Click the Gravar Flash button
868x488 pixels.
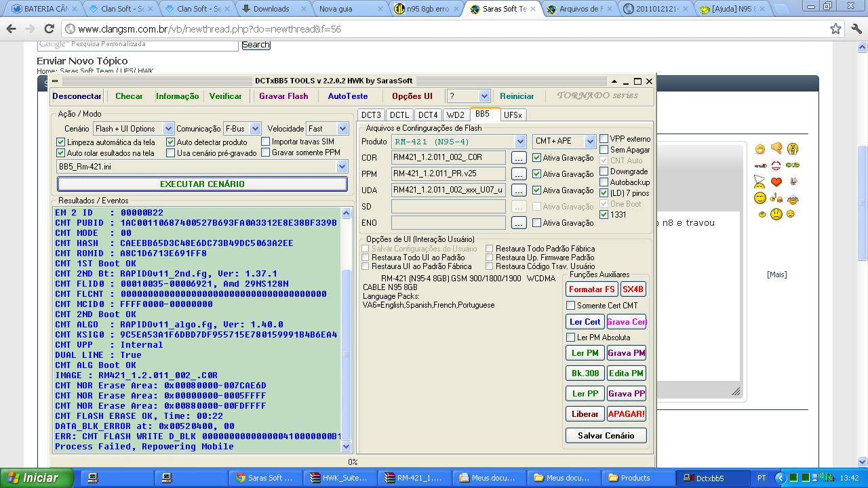283,96
